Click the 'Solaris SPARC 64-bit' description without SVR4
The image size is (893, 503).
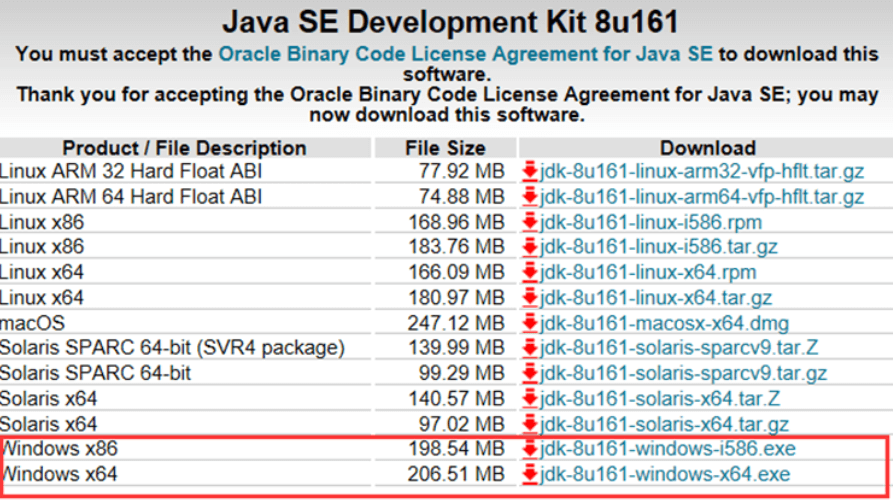(x=96, y=373)
